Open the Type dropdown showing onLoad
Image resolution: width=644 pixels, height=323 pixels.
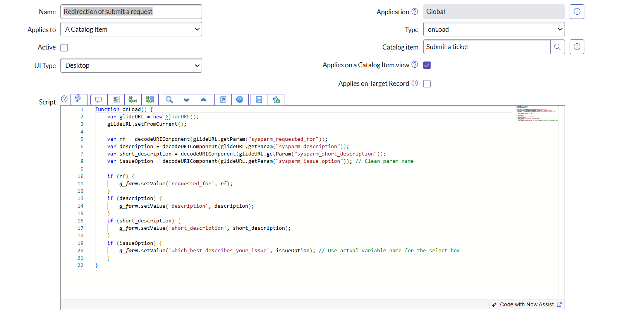point(494,29)
